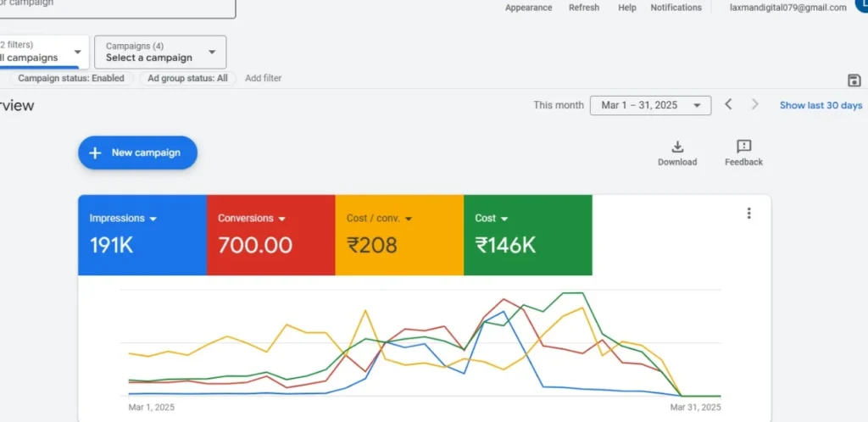Viewport: 868px width, 422px height.
Task: Click the plus icon on New campaign
Action: click(x=95, y=153)
